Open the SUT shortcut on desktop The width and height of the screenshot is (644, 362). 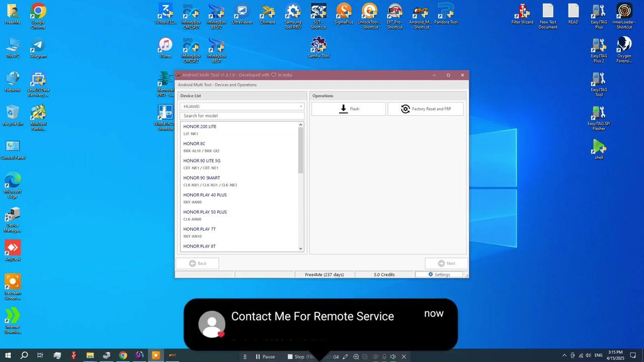tap(318, 17)
